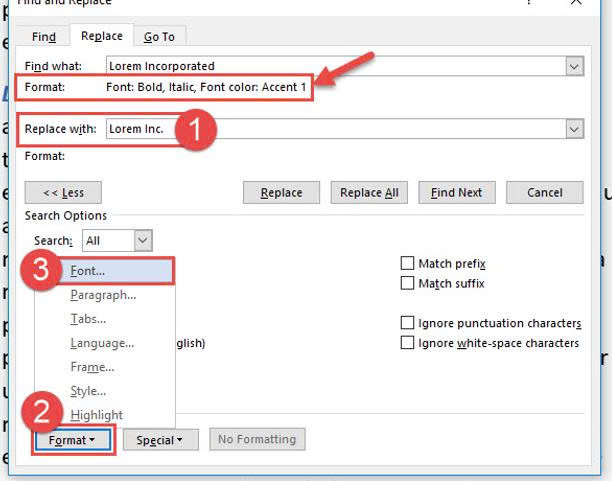Choose Font... from the Format menu
612x481 pixels.
[88, 271]
